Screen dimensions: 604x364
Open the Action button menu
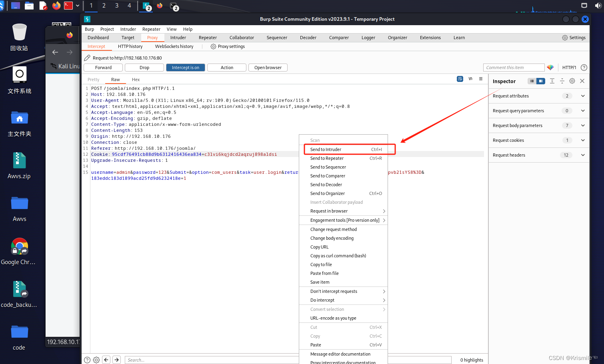point(227,68)
